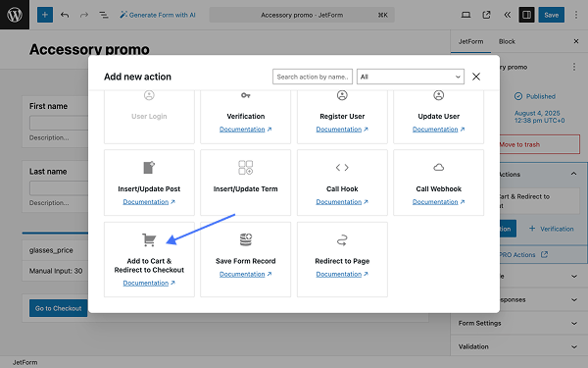The width and height of the screenshot is (588, 368).
Task: Collapse panels with the double chevron icon
Action: point(507,15)
